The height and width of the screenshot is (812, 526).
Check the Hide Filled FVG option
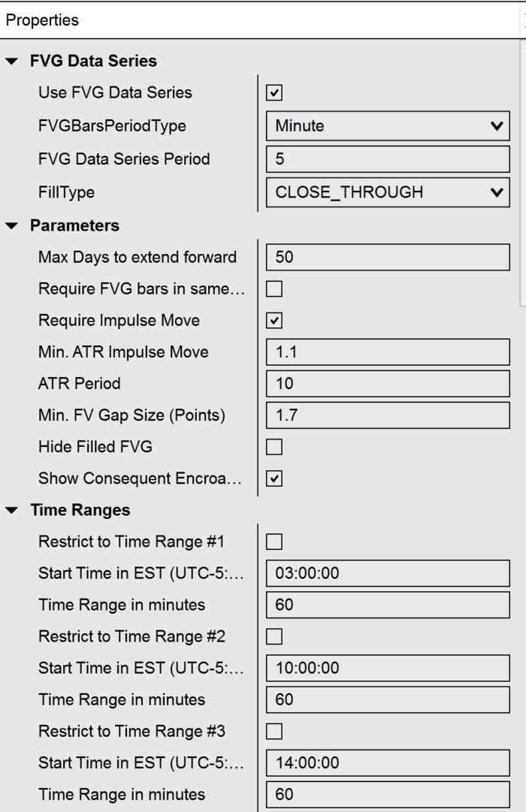[274, 446]
